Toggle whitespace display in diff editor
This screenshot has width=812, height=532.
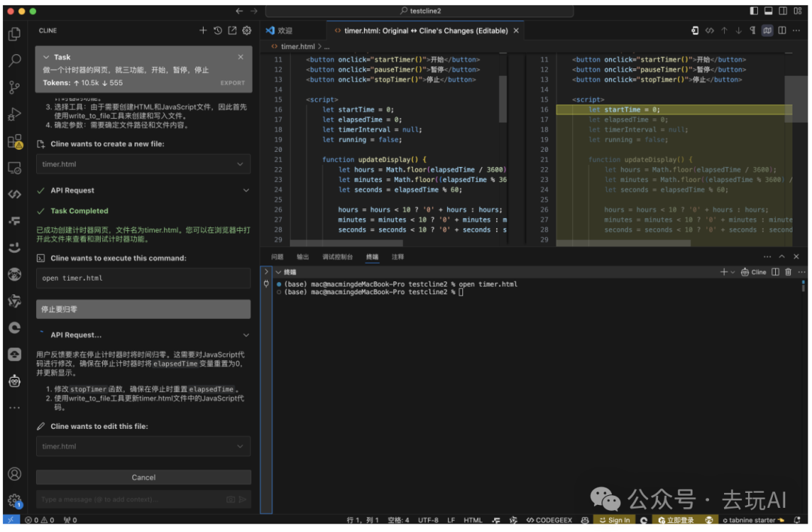tap(753, 31)
